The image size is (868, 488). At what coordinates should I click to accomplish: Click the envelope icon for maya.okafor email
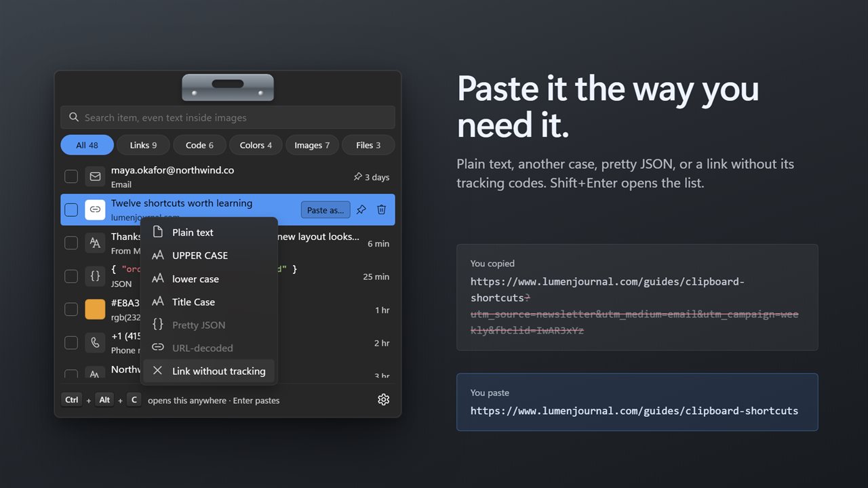click(x=95, y=177)
